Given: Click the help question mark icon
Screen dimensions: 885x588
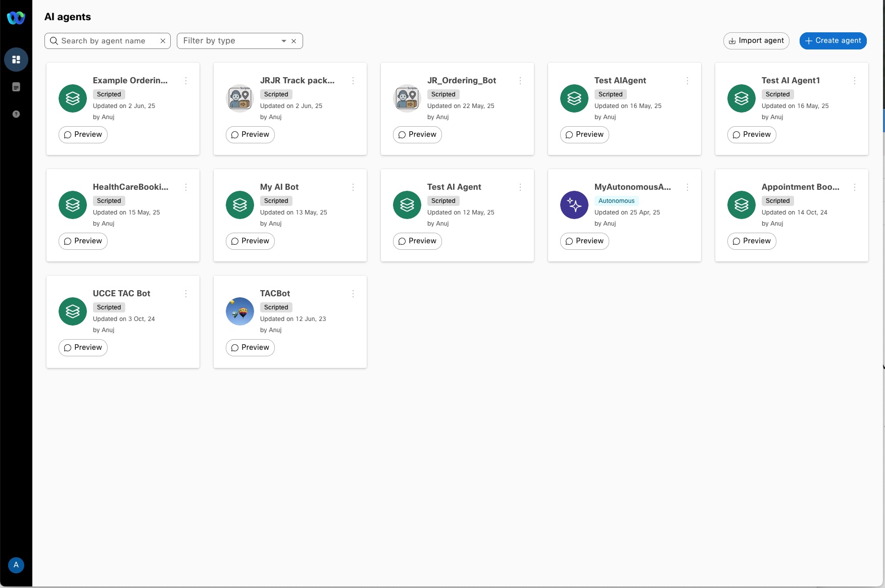Looking at the screenshot, I should (x=16, y=114).
